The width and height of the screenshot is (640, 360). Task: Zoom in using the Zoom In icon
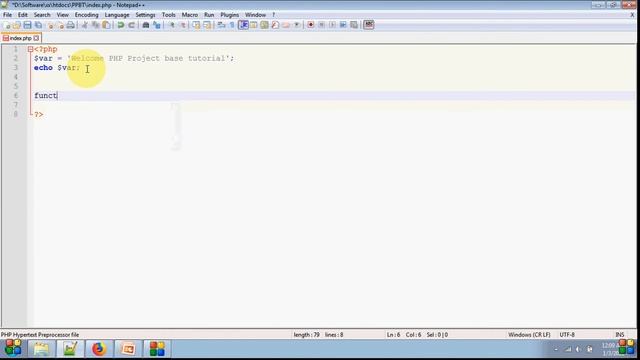point(172,25)
